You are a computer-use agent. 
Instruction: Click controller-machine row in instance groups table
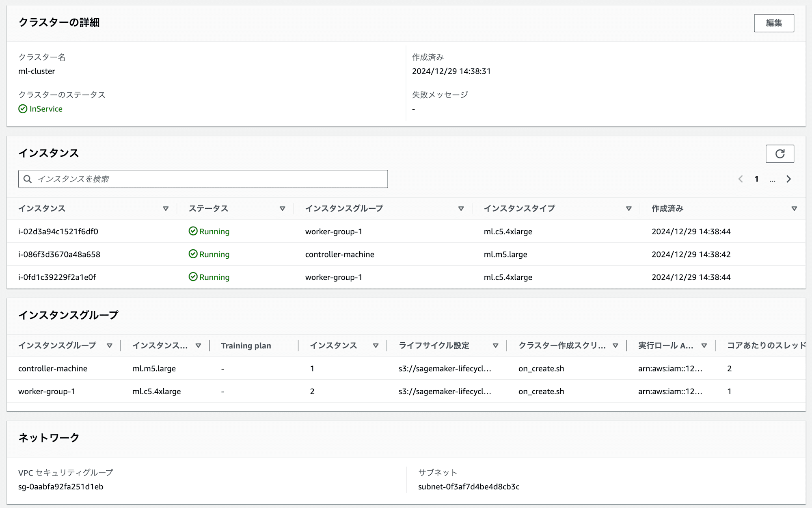[406, 368]
